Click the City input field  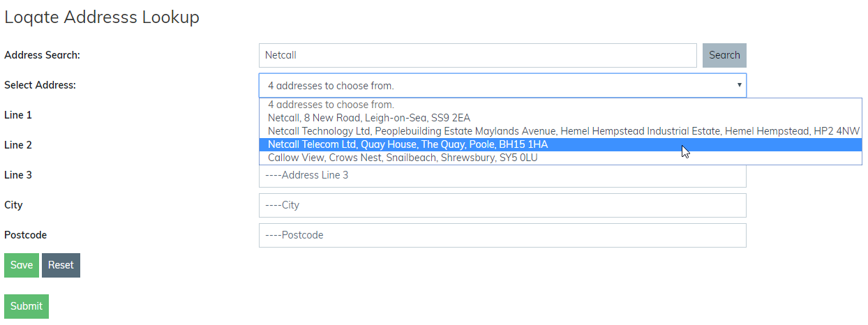point(502,206)
